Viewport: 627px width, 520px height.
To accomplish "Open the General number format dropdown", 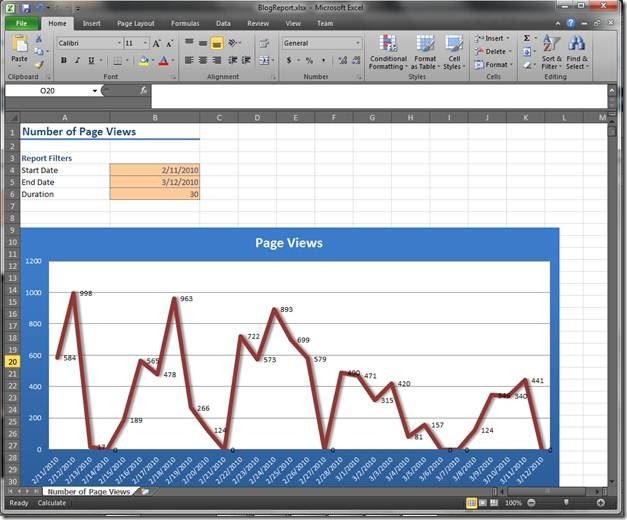I will click(x=357, y=43).
